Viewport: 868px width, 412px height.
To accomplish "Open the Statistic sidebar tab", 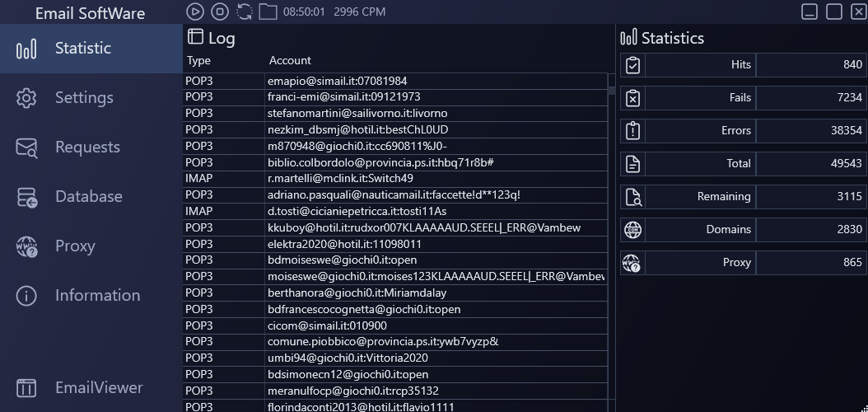I will tap(82, 49).
